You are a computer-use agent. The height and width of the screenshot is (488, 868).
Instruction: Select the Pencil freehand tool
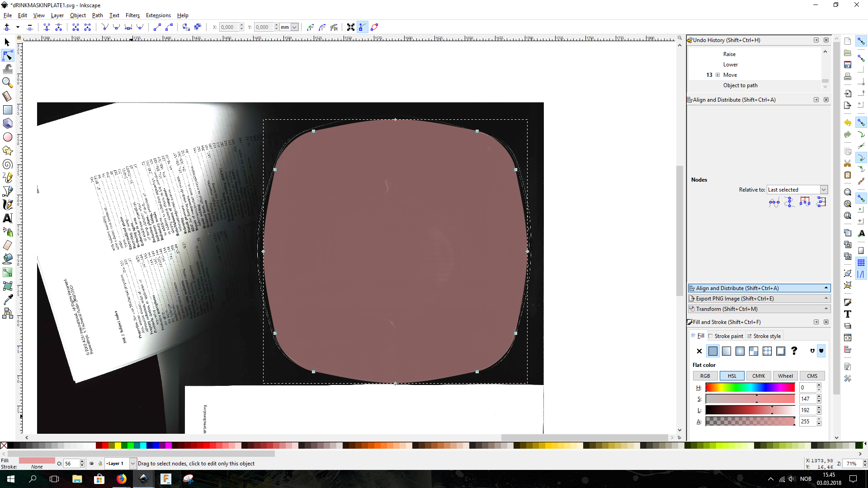click(x=7, y=178)
